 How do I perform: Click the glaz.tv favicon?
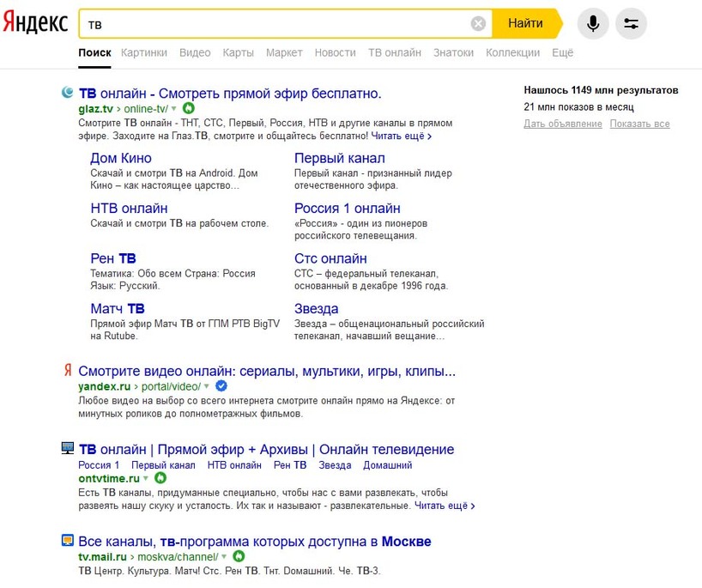pyautogui.click(x=67, y=92)
